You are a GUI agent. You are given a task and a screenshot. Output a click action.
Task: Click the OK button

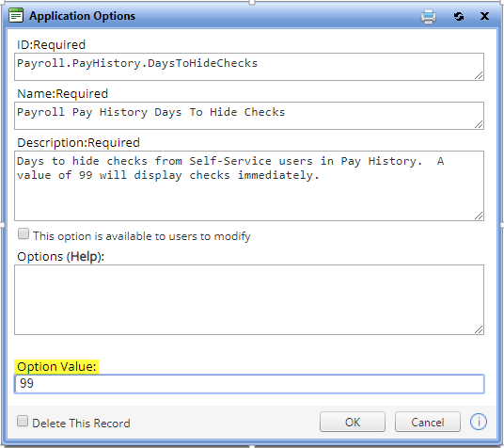(x=353, y=422)
